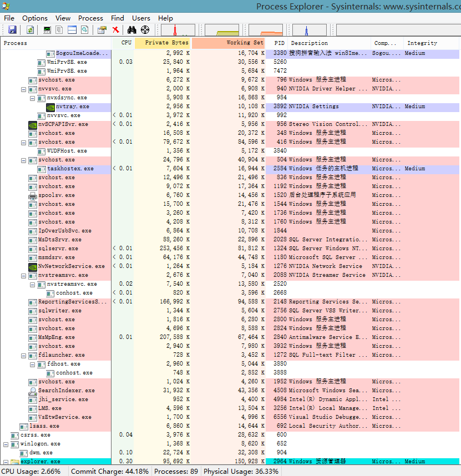Screen dimensions: 461x476
Task: Collapse the fdlauncher.exe tree node
Action: pos(24,355)
